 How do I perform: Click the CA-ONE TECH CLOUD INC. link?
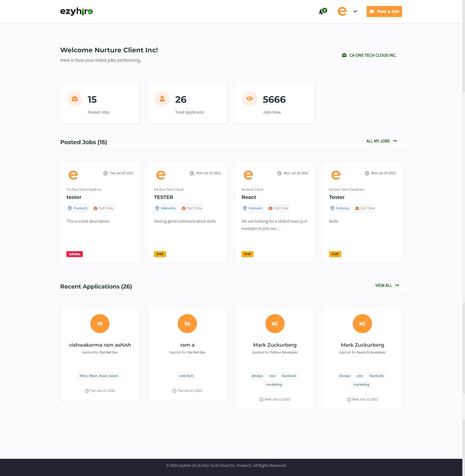coord(373,55)
